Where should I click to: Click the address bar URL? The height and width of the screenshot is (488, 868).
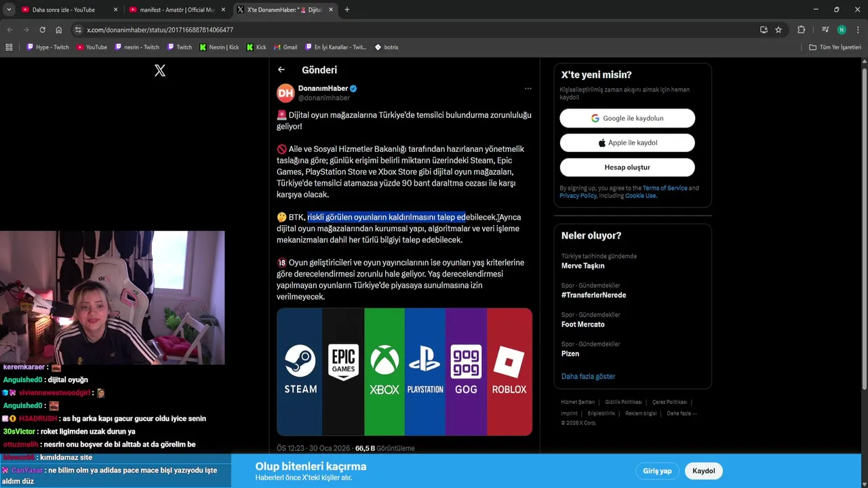160,30
